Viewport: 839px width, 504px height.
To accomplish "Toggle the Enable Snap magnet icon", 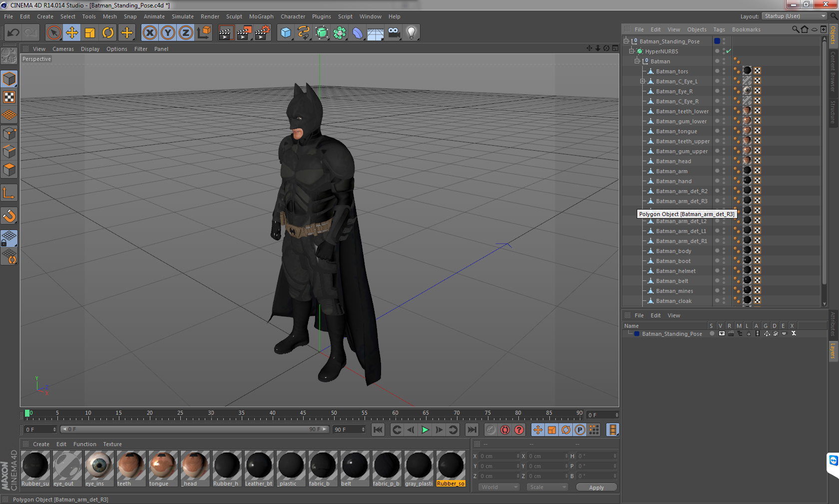I will [x=9, y=216].
